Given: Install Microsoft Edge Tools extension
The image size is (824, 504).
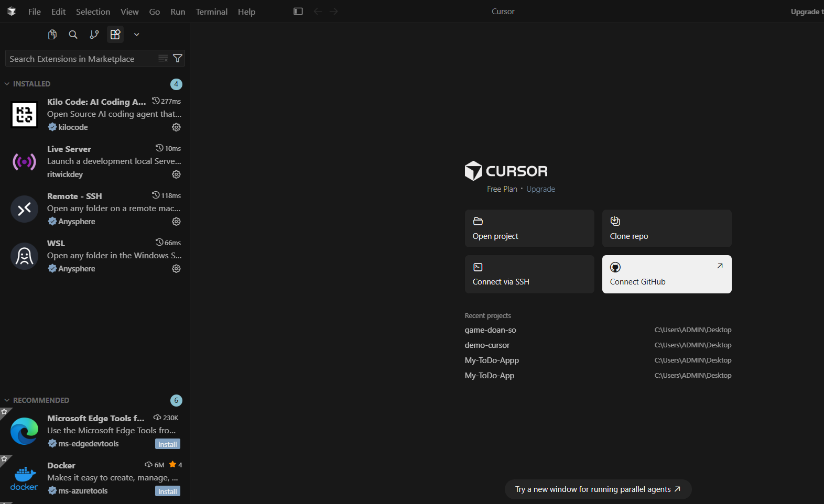Looking at the screenshot, I should [x=168, y=444].
